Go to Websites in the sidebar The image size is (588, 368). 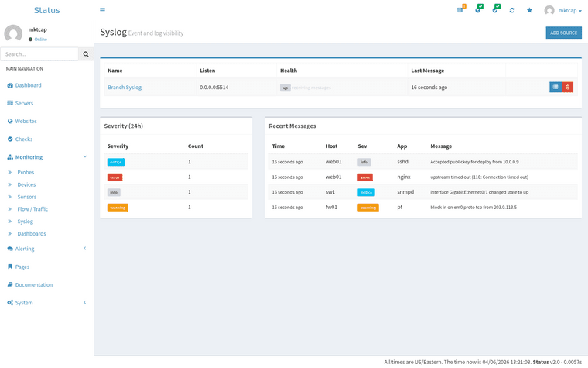click(x=26, y=122)
